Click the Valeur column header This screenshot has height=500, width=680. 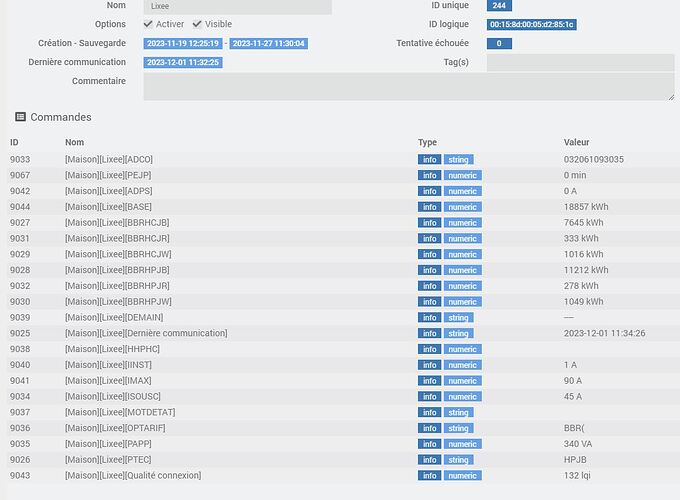(576, 142)
